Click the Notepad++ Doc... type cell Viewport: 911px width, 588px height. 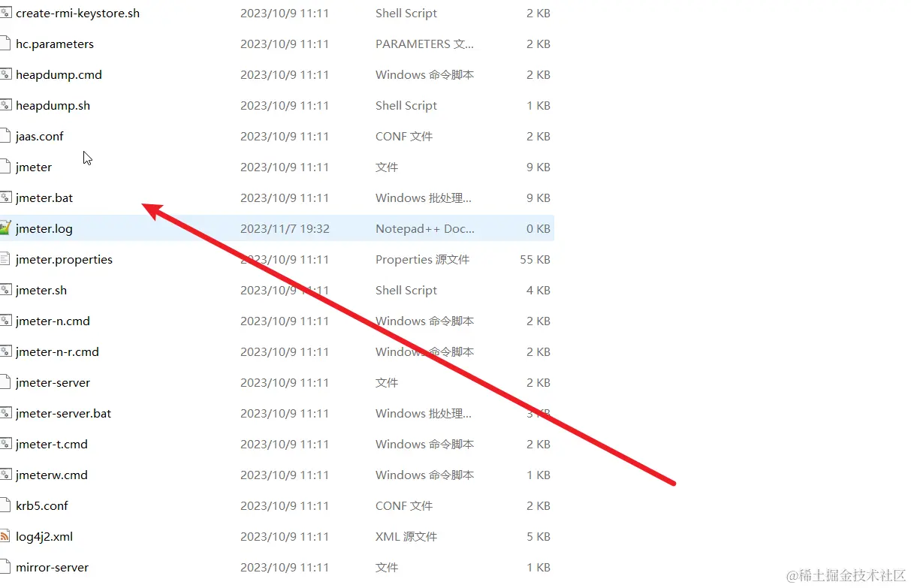tap(425, 229)
